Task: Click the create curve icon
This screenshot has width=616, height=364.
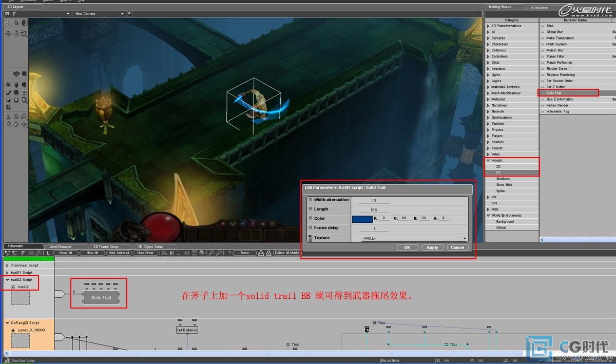Action: 8,92
